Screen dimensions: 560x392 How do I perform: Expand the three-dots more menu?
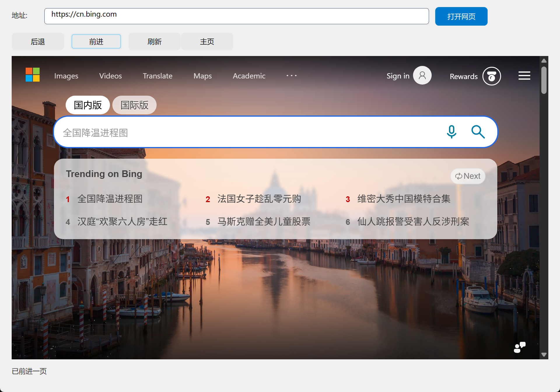tap(291, 76)
